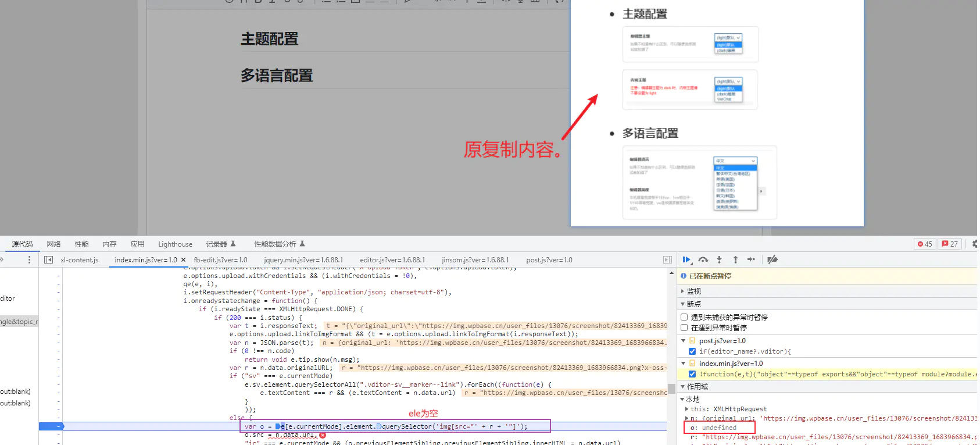Step out of current function
Image resolution: width=980 pixels, height=445 pixels.
tap(735, 259)
